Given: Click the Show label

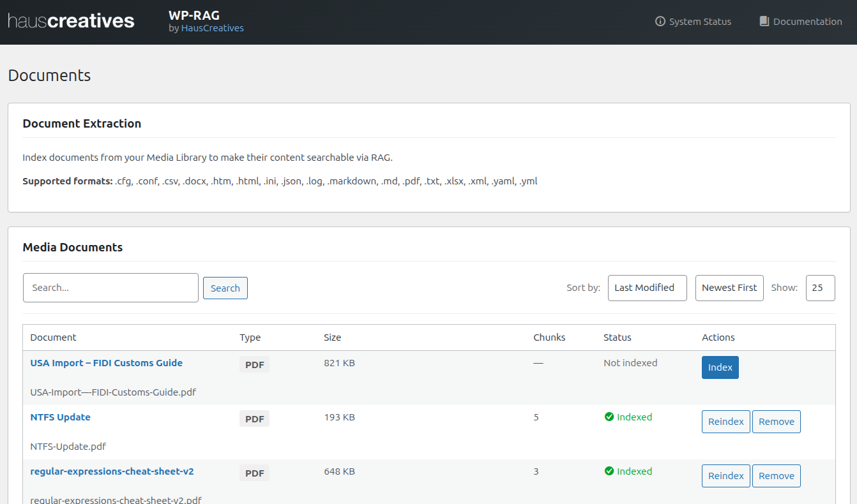Looking at the screenshot, I should click(x=785, y=288).
